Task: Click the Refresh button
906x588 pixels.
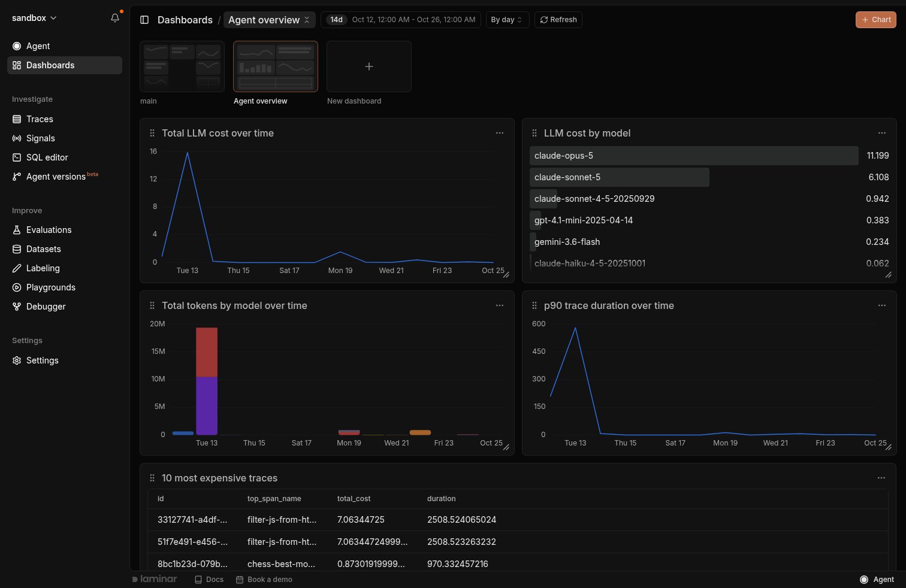Action: pos(558,20)
